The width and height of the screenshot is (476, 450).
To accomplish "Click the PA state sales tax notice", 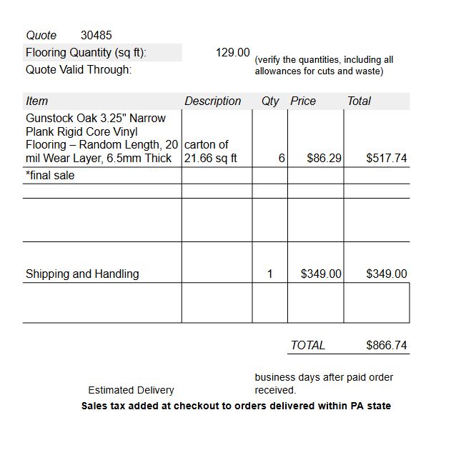I will [236, 406].
